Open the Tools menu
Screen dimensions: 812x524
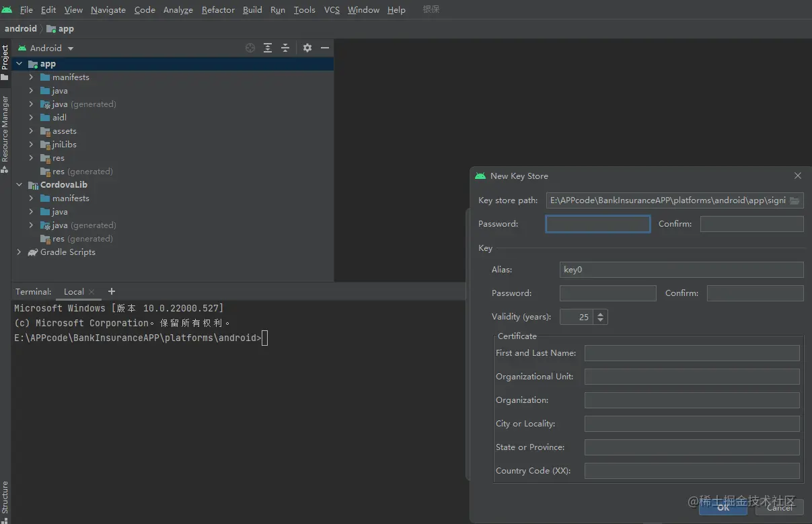(x=305, y=10)
